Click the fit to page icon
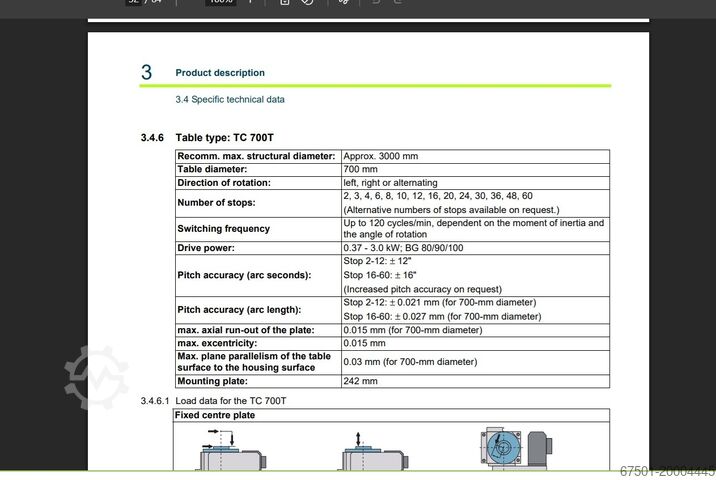This screenshot has height=480, width=716. click(285, 3)
